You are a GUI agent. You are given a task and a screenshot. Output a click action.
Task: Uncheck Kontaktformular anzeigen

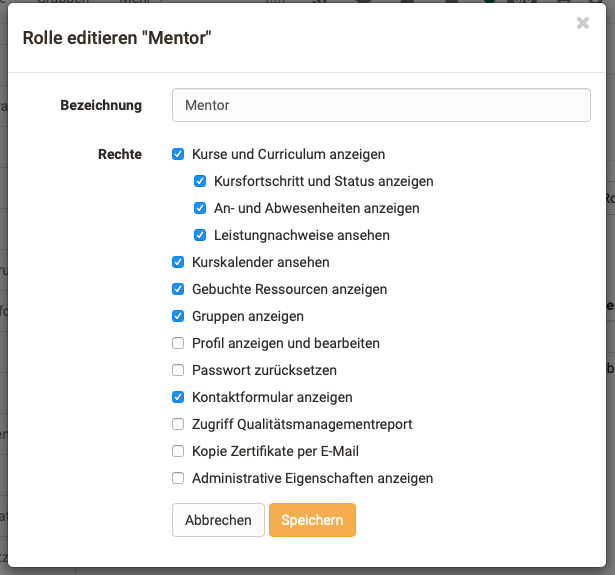(178, 397)
